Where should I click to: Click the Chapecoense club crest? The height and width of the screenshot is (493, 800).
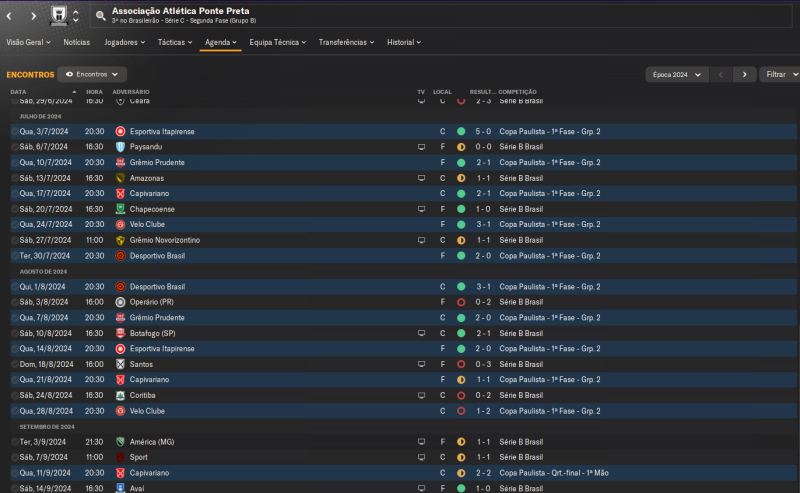[x=120, y=209]
